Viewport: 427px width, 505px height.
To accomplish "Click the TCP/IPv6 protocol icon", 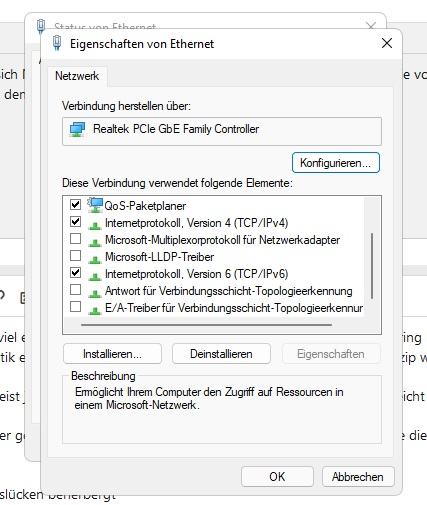I will [95, 277].
